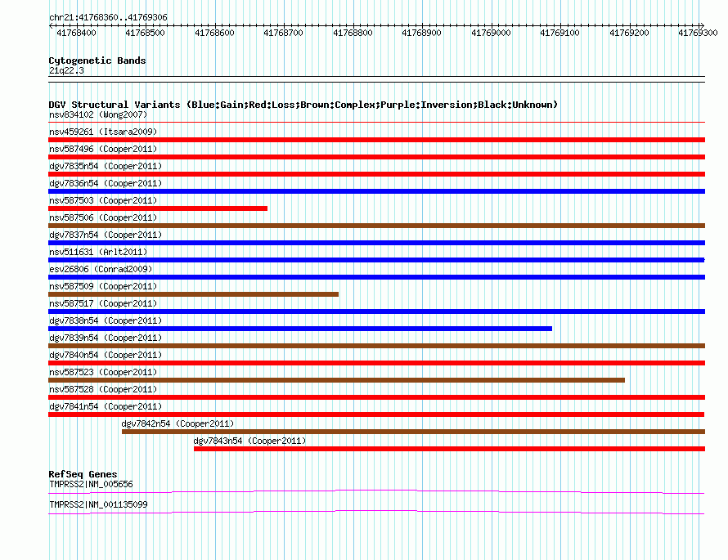Select the blue dgv7836n54 gain bar
The height and width of the screenshot is (560, 728).
pyautogui.click(x=376, y=191)
